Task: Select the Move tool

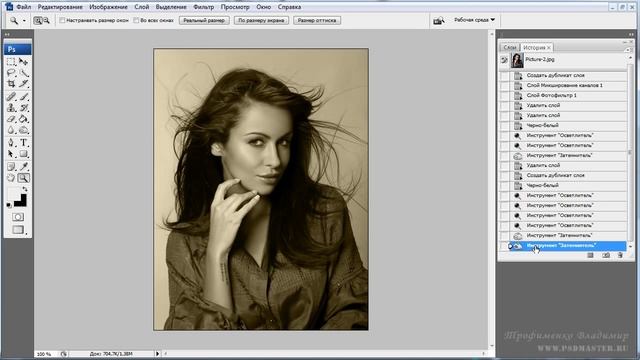Action: pyautogui.click(x=24, y=62)
